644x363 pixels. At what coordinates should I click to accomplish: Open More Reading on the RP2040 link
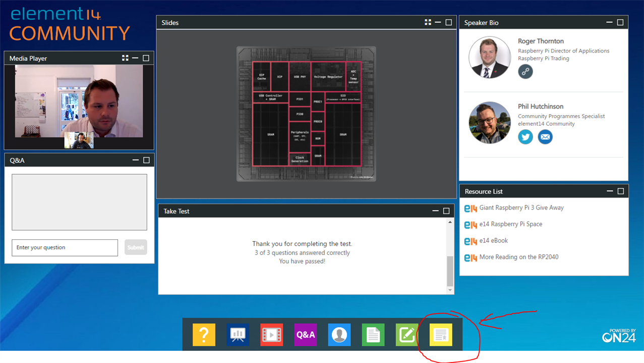coord(518,257)
